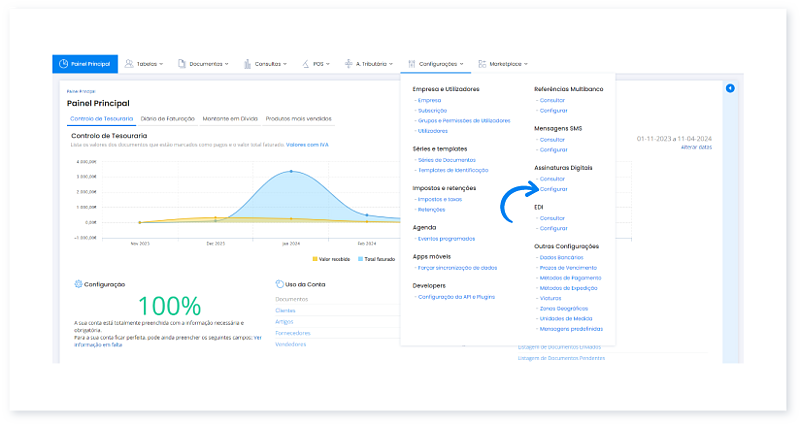Click the POS menu icon

click(x=305, y=64)
